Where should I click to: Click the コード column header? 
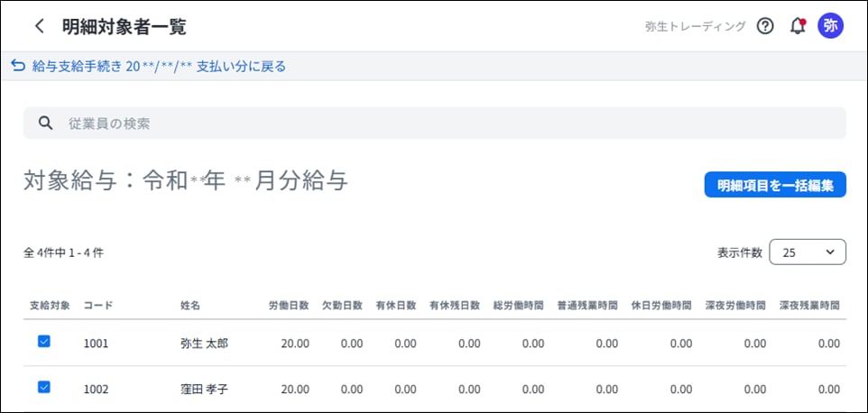97,306
